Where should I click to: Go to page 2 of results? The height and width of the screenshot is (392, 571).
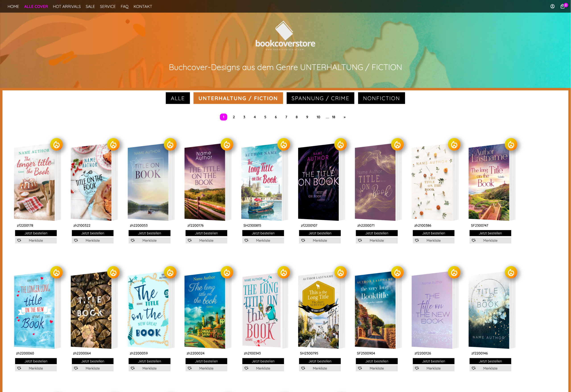point(234,117)
